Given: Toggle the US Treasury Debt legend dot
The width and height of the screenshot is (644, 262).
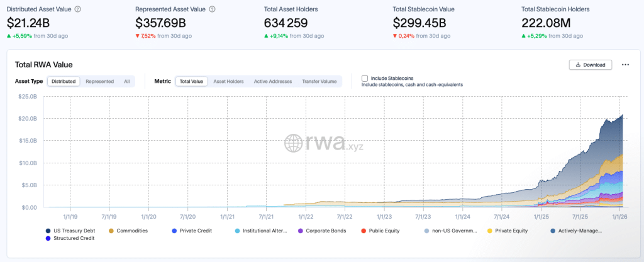Looking at the screenshot, I should pyautogui.click(x=48, y=231).
